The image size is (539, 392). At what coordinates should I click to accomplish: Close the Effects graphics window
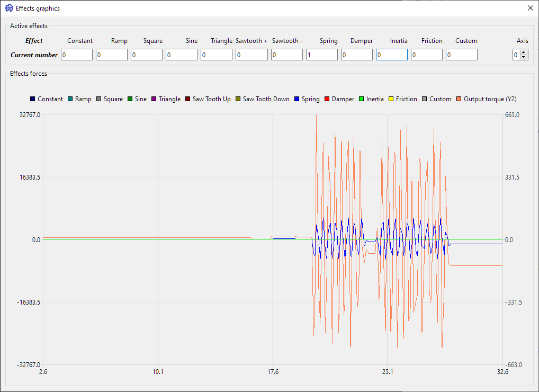click(531, 8)
